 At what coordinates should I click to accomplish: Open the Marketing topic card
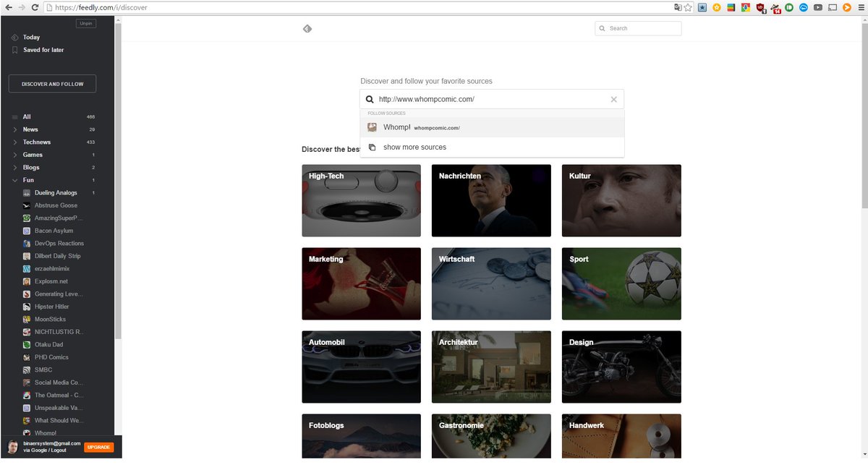coord(362,283)
